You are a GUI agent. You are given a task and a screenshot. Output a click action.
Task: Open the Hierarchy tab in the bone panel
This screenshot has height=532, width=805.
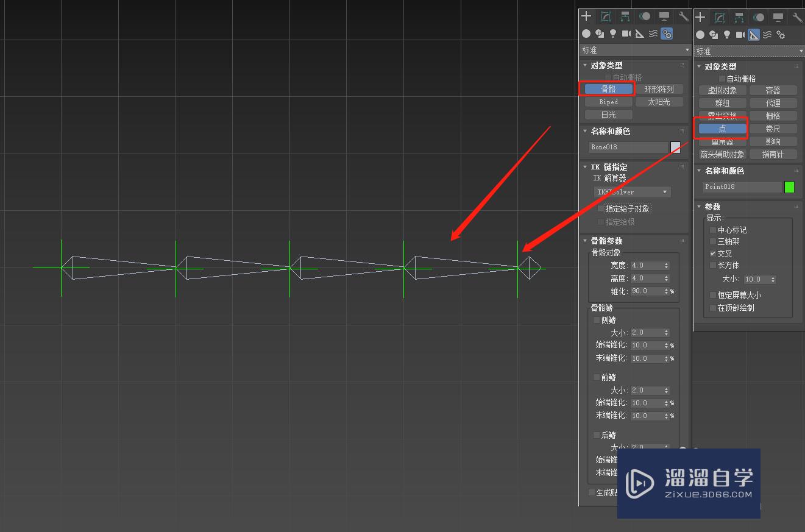coord(625,16)
